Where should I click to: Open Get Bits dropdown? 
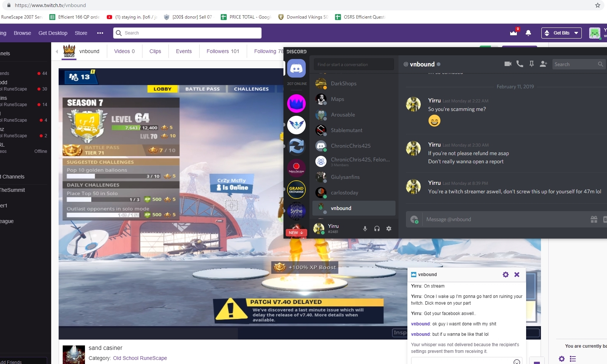point(561,33)
